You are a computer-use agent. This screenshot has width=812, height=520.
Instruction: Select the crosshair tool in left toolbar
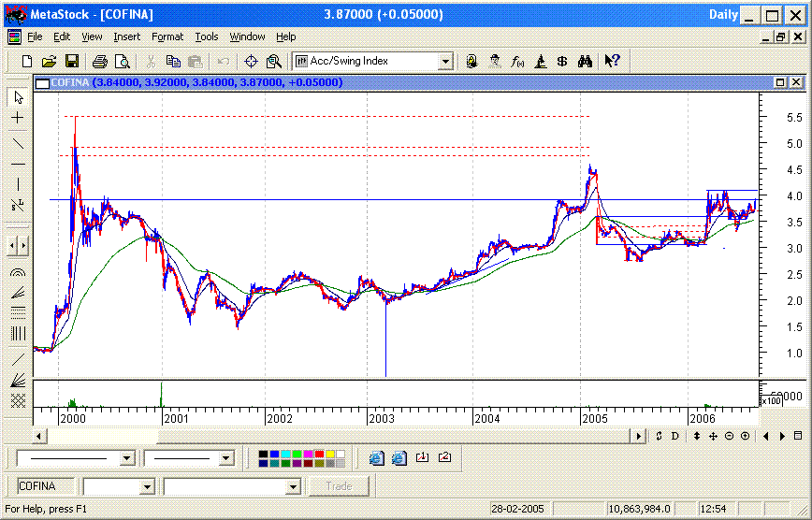tap(17, 118)
